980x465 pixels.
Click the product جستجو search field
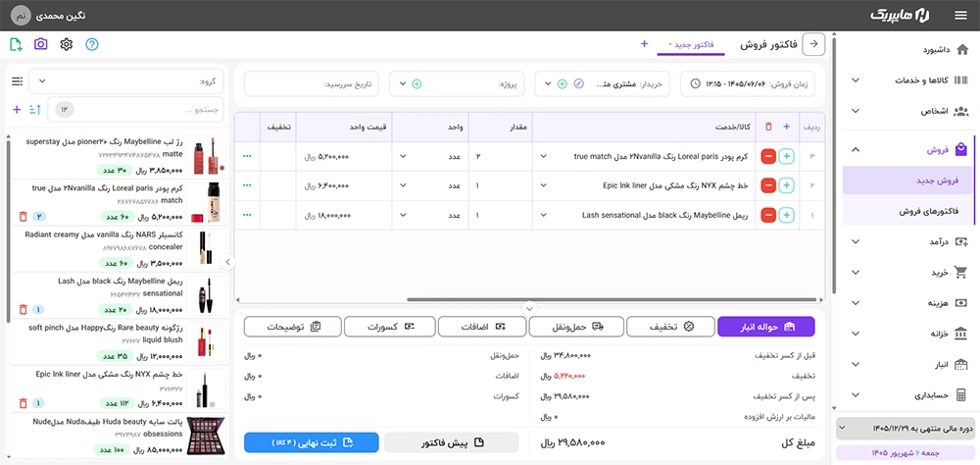click(x=135, y=110)
